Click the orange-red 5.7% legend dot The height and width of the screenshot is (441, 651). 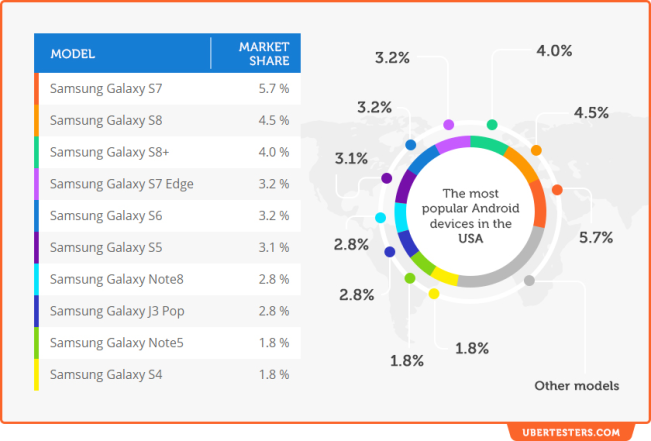557,190
